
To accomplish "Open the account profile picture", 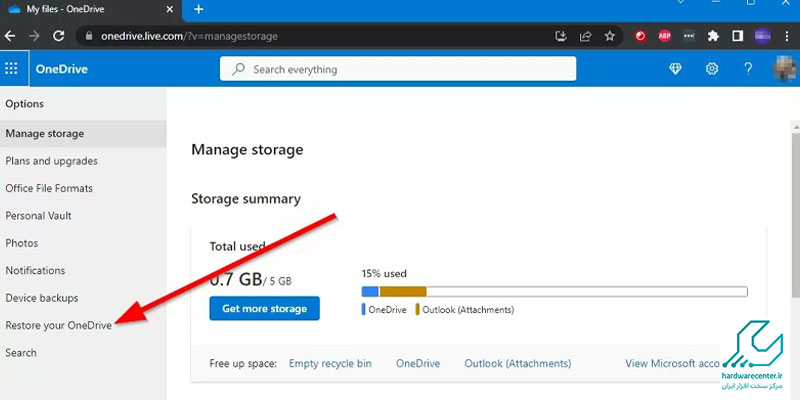I will [786, 69].
